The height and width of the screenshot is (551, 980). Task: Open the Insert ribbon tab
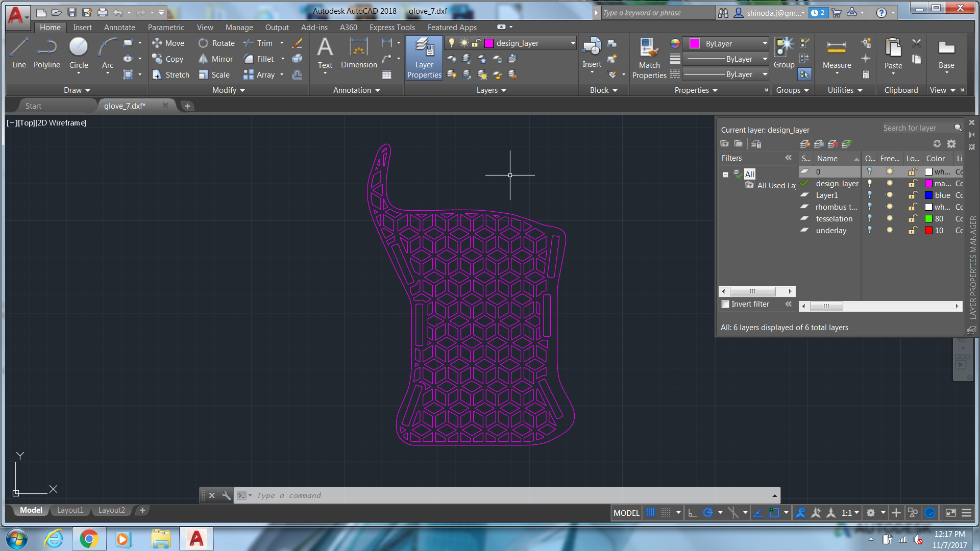click(x=82, y=28)
